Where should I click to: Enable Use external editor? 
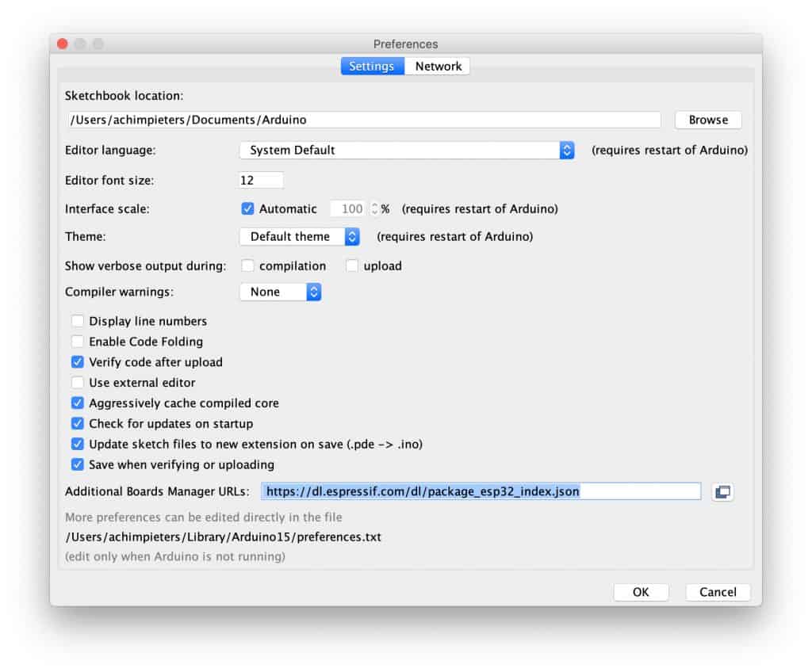77,383
